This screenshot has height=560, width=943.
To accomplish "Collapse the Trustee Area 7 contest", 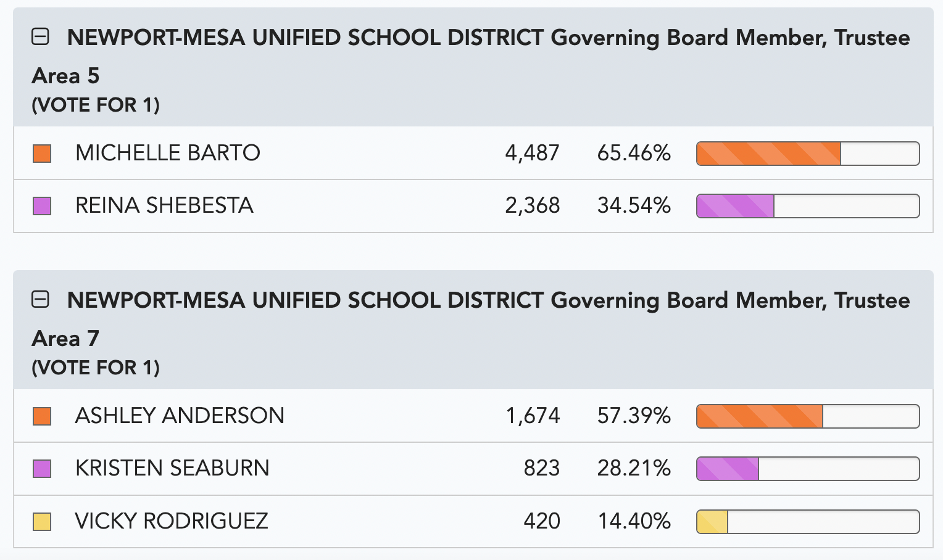I will coord(40,300).
